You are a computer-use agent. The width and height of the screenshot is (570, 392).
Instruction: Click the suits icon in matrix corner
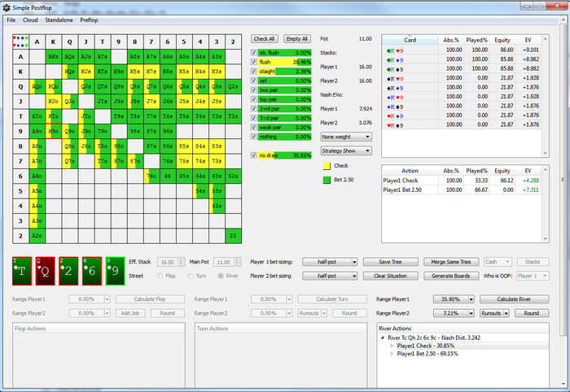click(x=20, y=41)
